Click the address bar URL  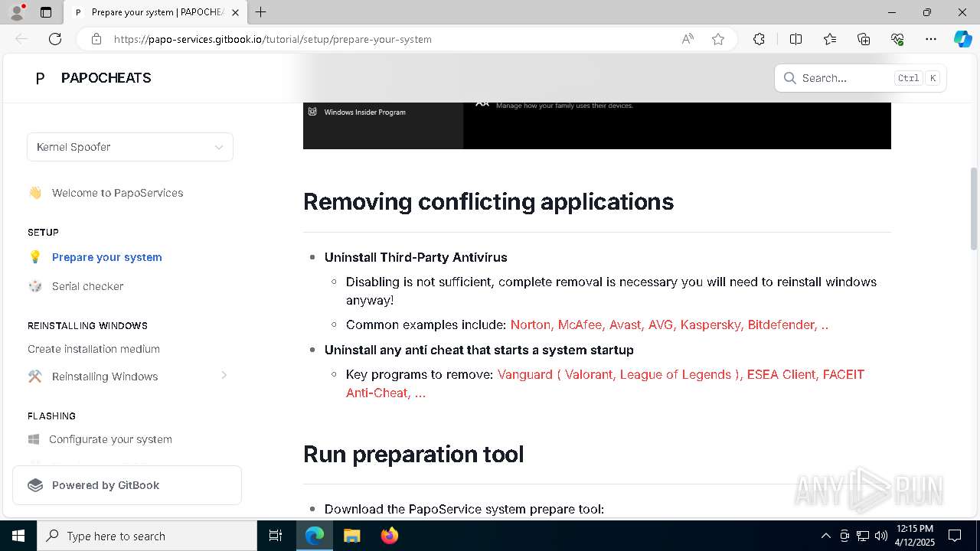(273, 39)
